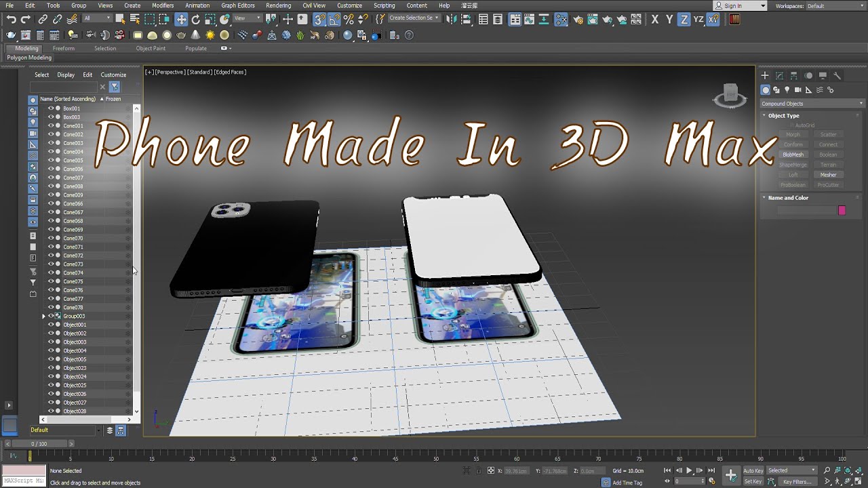Open the Modify panel tab icon
This screenshot has width=868, height=488.
coord(779,76)
